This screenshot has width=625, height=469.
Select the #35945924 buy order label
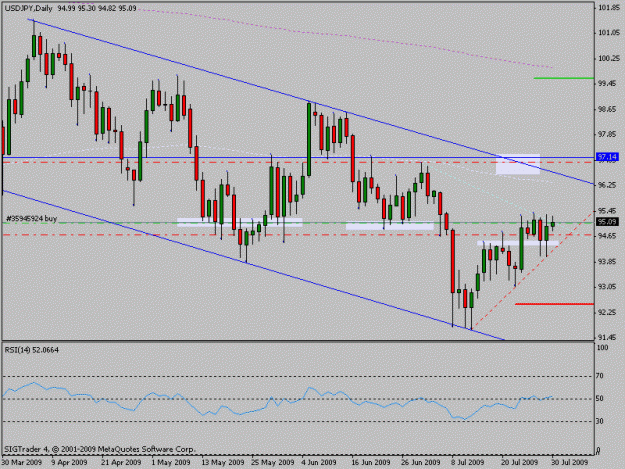tap(31, 218)
